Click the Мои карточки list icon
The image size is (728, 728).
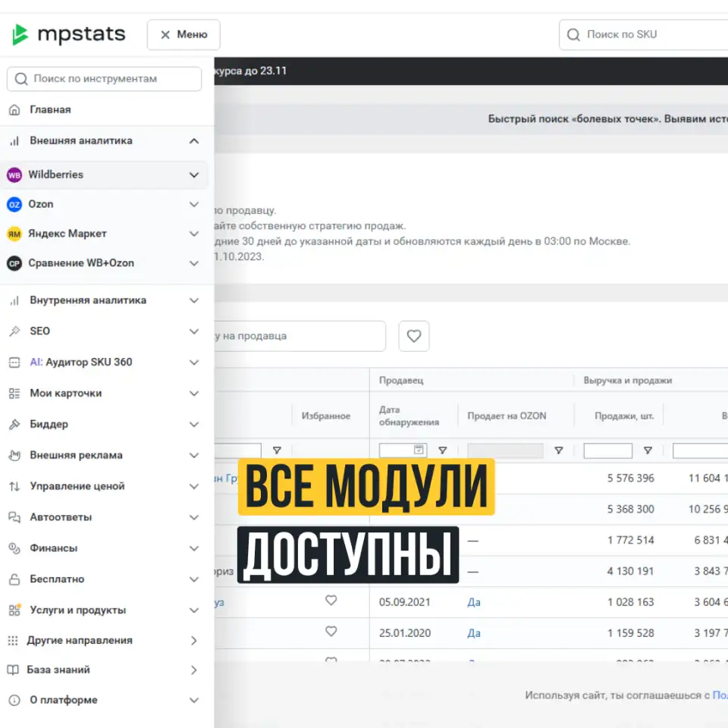click(x=14, y=394)
